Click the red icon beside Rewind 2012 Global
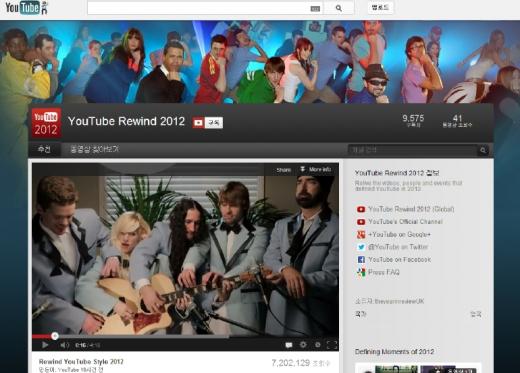520x373 pixels. pos(361,209)
